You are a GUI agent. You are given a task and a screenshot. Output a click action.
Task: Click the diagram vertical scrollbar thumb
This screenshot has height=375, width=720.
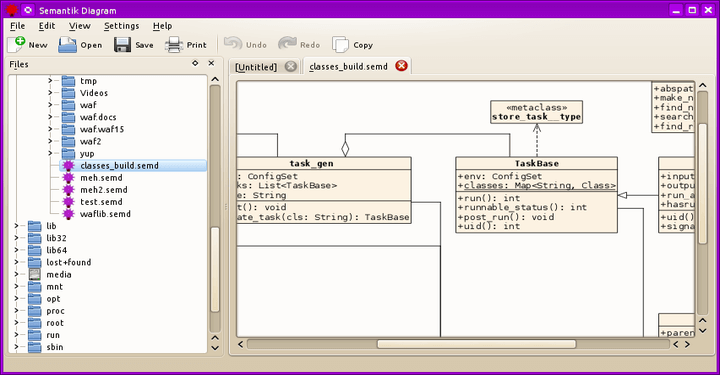703,184
